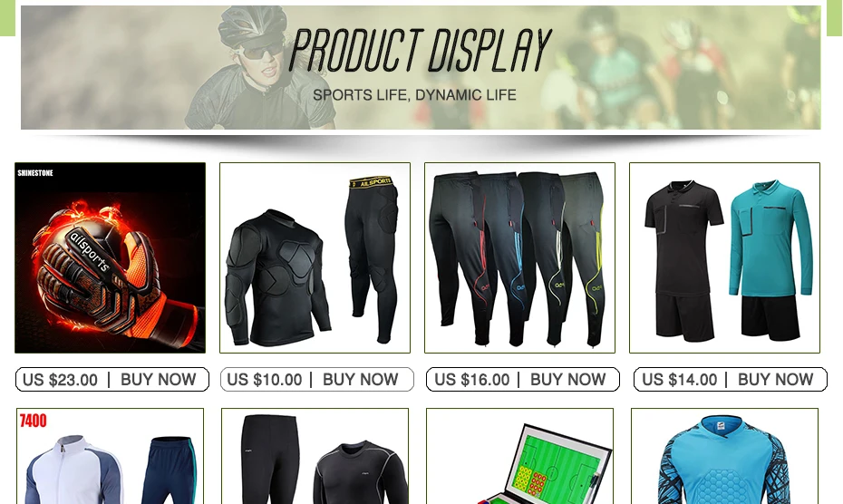
Task: Open the black compression set product image
Action: 315,456
